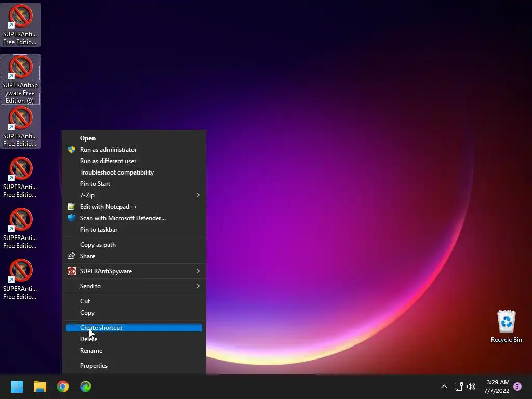The width and height of the screenshot is (532, 399).
Task: Click the Windows Start button
Action: tap(17, 387)
